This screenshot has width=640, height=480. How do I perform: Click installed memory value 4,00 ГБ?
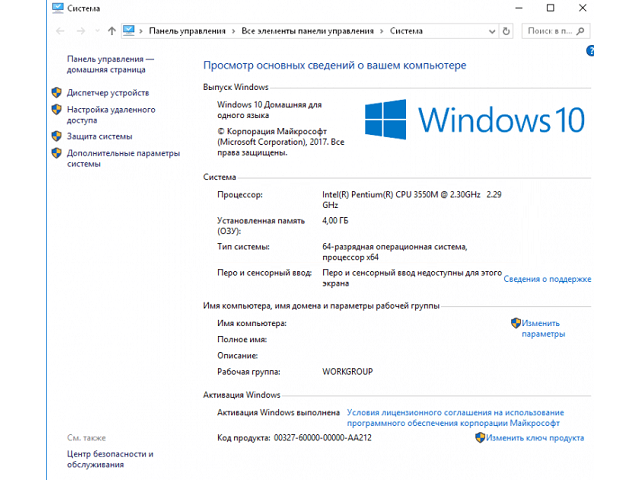pyautogui.click(x=335, y=221)
